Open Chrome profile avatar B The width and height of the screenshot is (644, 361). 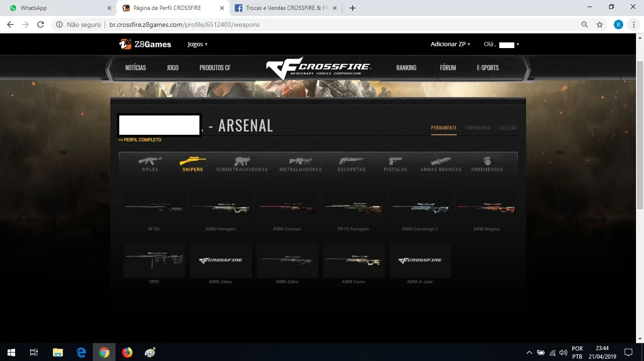[x=619, y=25]
